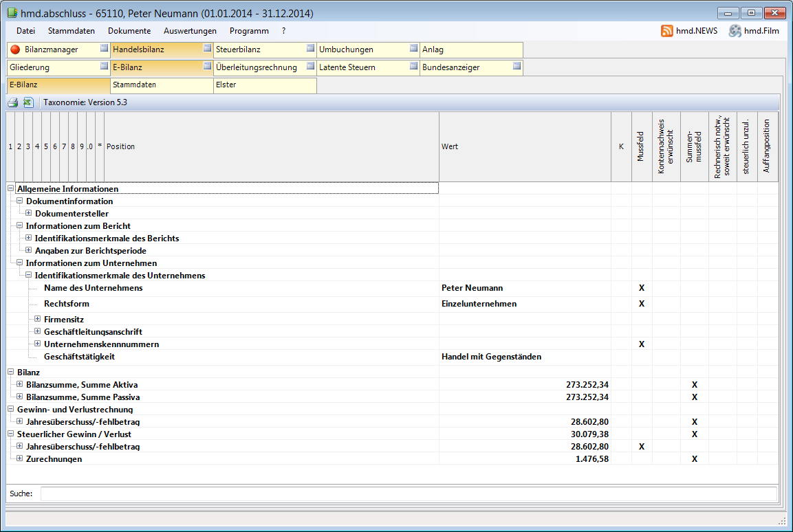The width and height of the screenshot is (793, 532).
Task: Open the Auswertungen menu
Action: click(190, 31)
